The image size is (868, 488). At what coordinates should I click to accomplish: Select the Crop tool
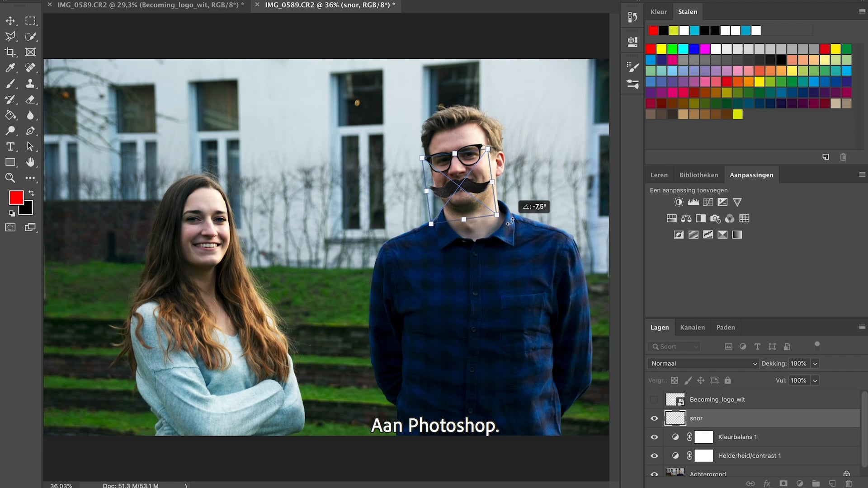pyautogui.click(x=10, y=52)
